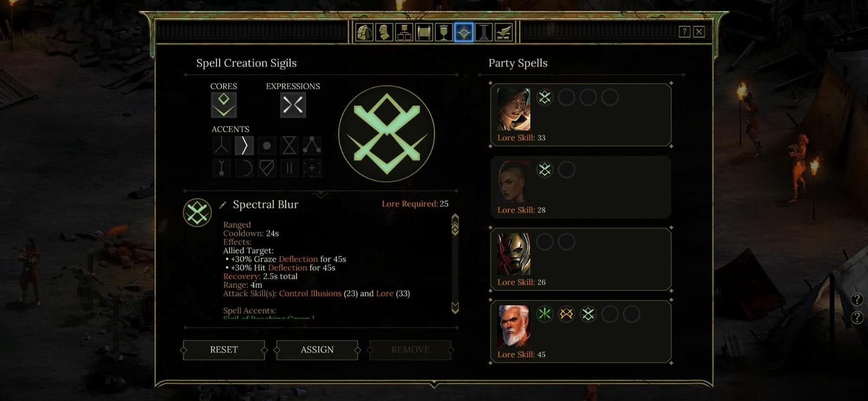Open the backpack inventory tab
868x401 pixels.
(364, 33)
